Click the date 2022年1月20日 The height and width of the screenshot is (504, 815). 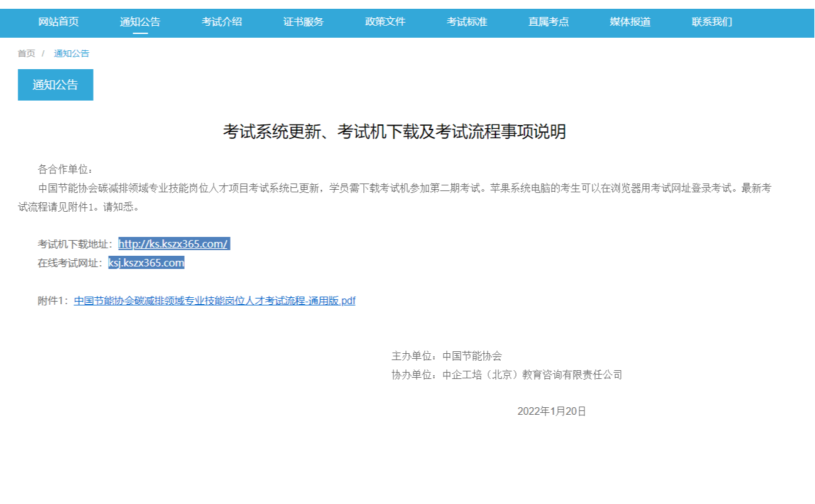(x=552, y=412)
